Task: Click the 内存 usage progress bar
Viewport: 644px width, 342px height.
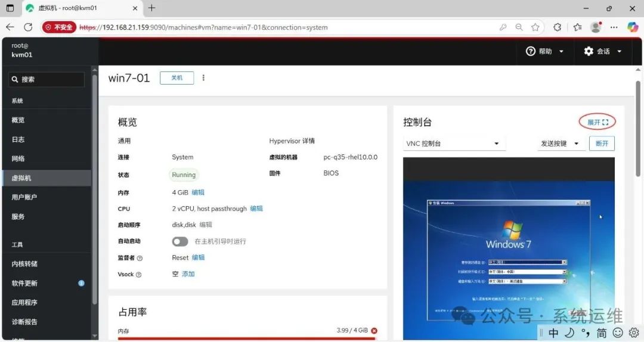Action: pos(246,338)
